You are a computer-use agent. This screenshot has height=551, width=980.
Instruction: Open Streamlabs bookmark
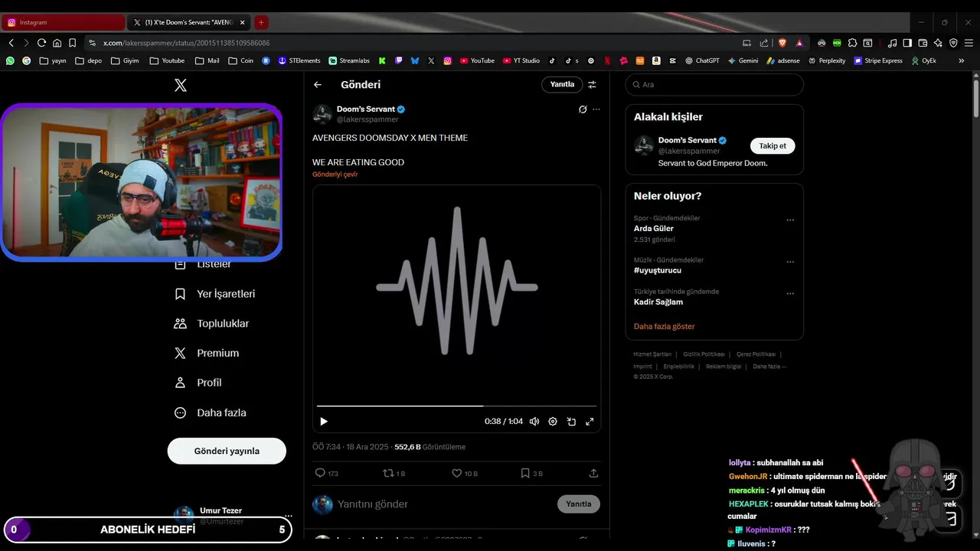[349, 60]
